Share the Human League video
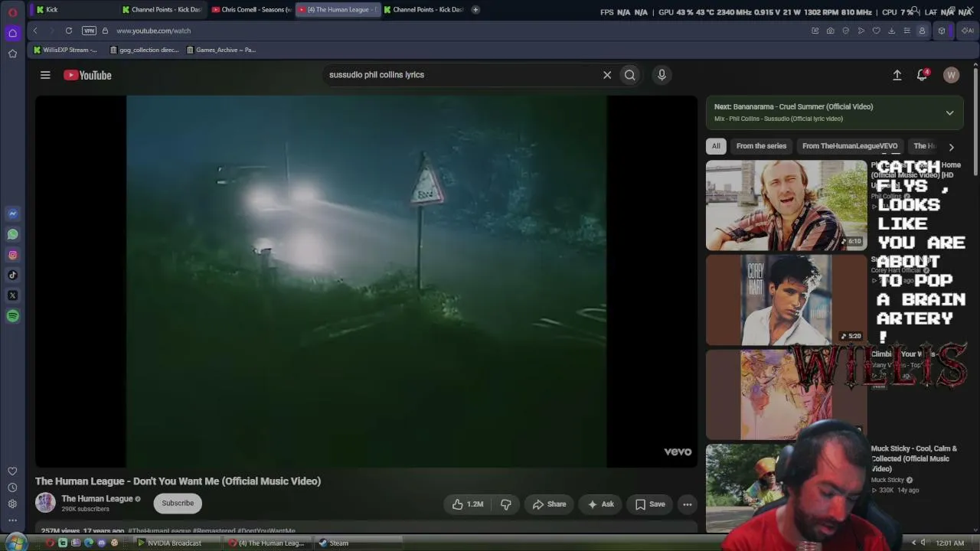 click(x=549, y=504)
